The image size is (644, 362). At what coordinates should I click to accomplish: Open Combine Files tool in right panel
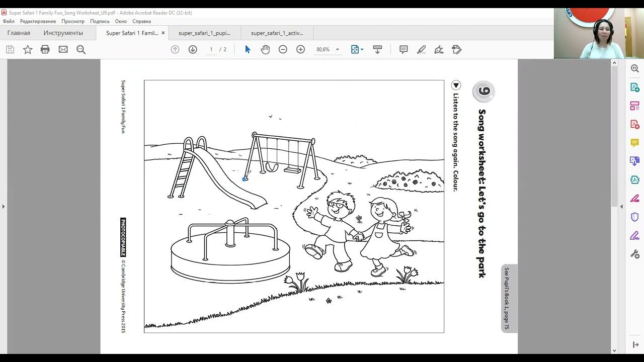tap(635, 161)
